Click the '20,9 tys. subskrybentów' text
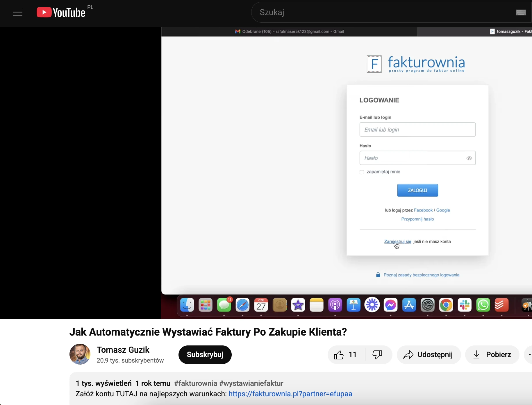The height and width of the screenshot is (405, 532). (x=130, y=361)
